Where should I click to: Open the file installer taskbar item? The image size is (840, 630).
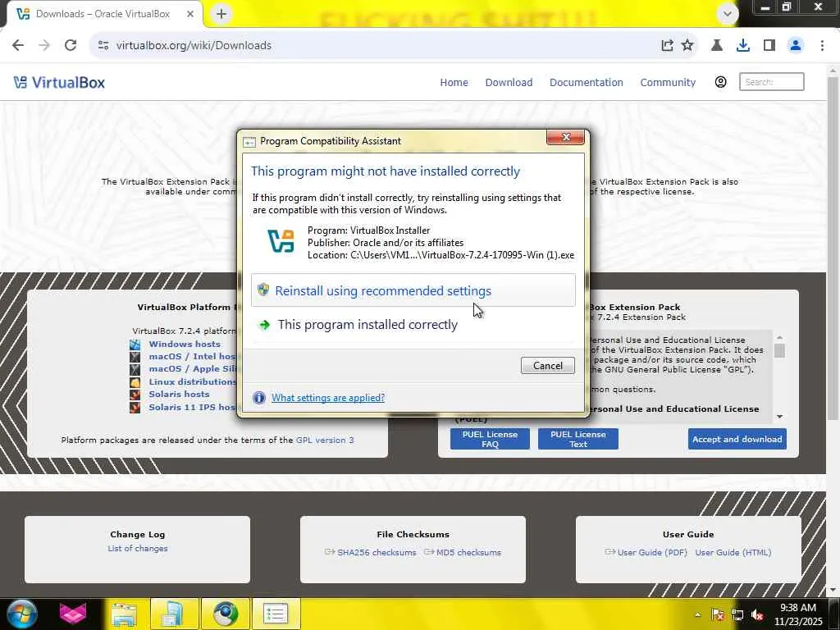coord(175,614)
